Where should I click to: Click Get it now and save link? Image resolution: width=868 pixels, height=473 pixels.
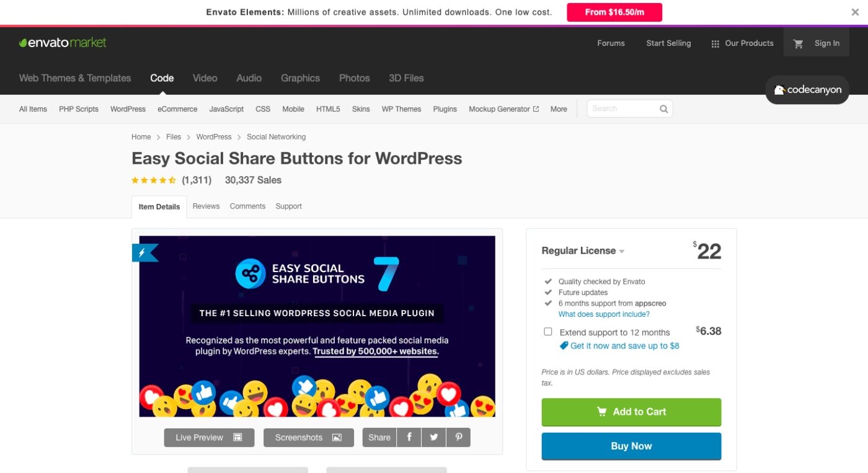[624, 346]
